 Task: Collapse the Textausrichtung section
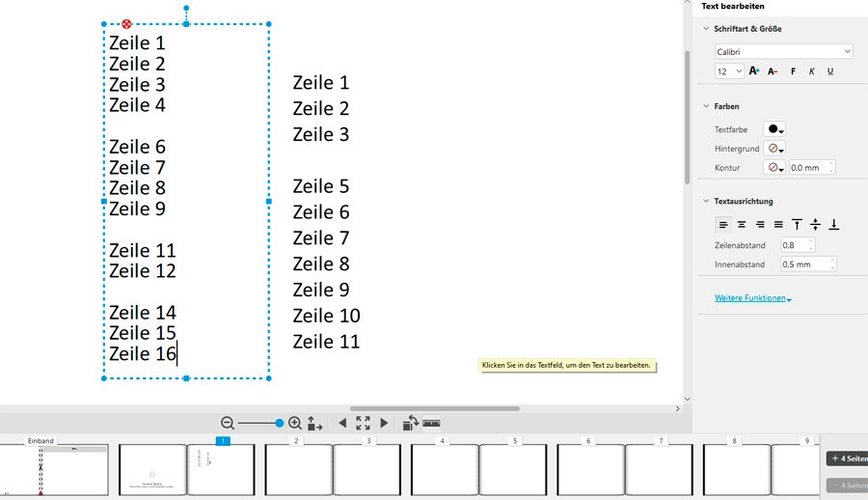click(706, 202)
